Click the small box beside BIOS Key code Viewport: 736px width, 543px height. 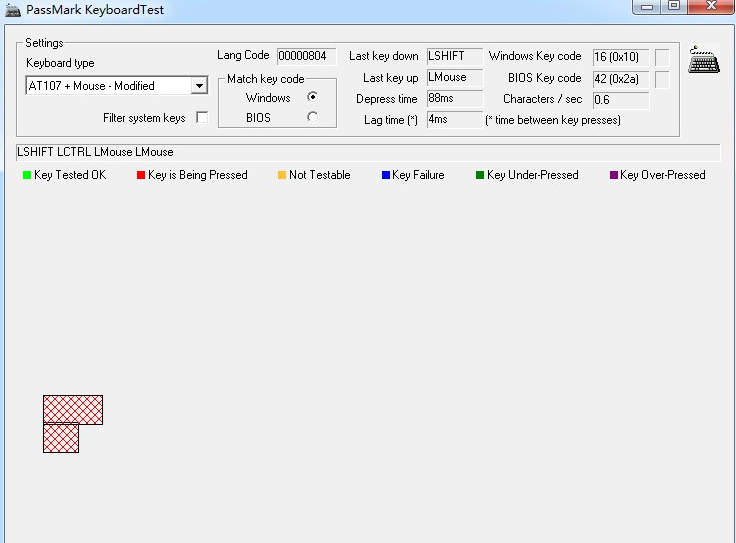pyautogui.click(x=662, y=79)
